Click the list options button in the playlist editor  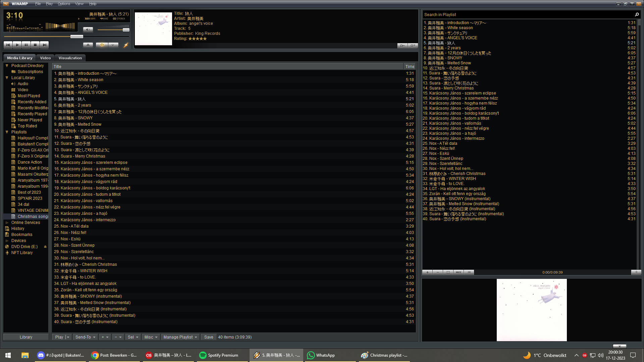(469, 272)
